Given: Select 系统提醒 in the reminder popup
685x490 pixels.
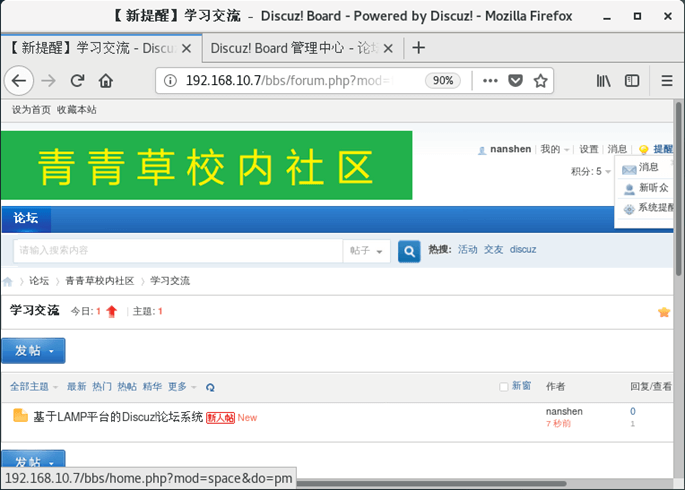Looking at the screenshot, I should 647,207.
